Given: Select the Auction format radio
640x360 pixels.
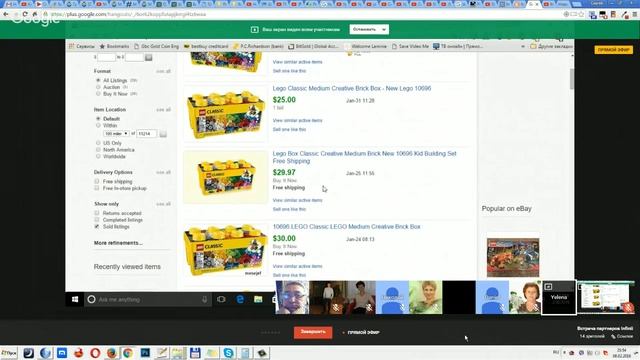Looking at the screenshot, I should [98, 87].
